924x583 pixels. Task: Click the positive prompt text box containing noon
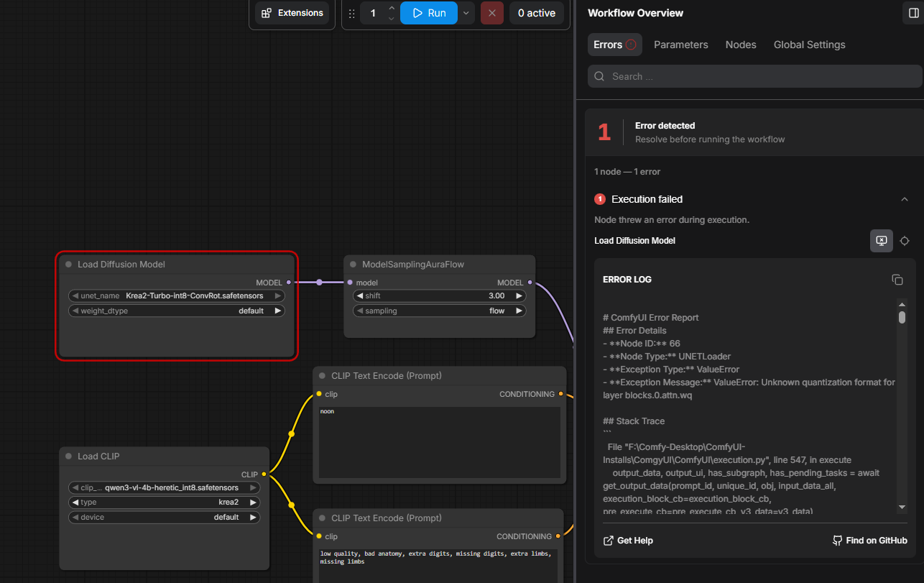440,442
